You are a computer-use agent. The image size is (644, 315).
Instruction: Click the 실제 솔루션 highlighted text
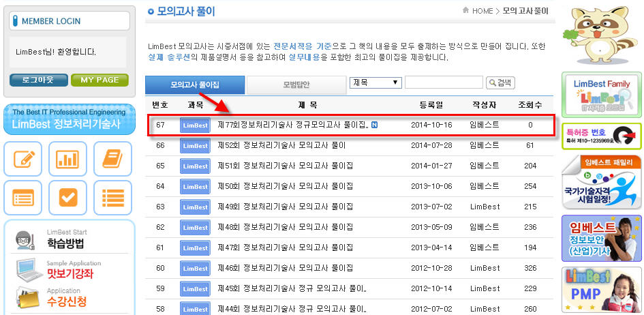click(169, 57)
